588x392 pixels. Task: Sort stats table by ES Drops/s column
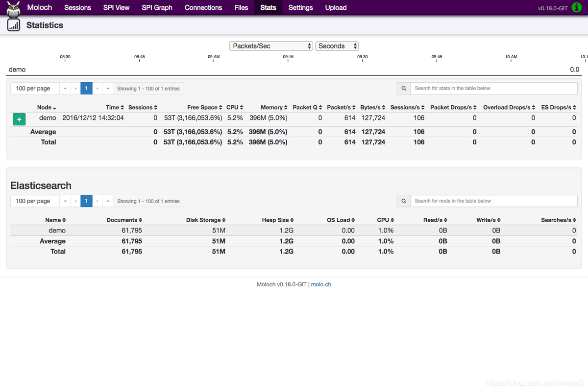tap(559, 108)
